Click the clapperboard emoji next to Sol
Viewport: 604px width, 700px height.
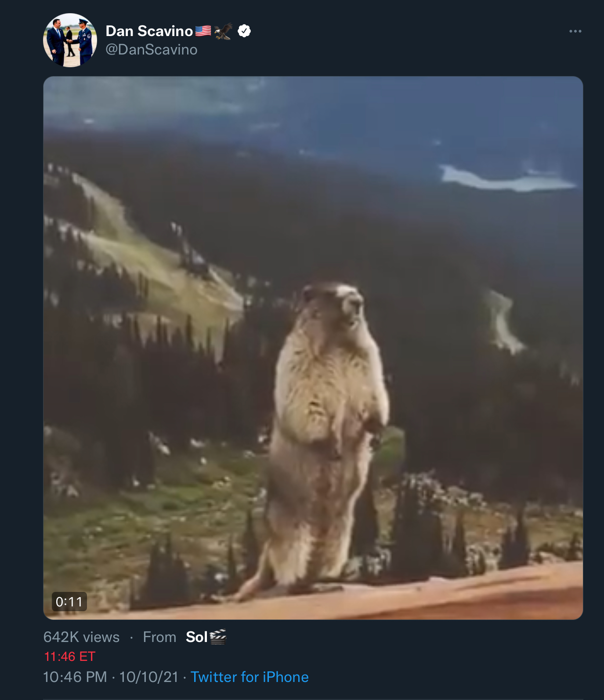218,637
